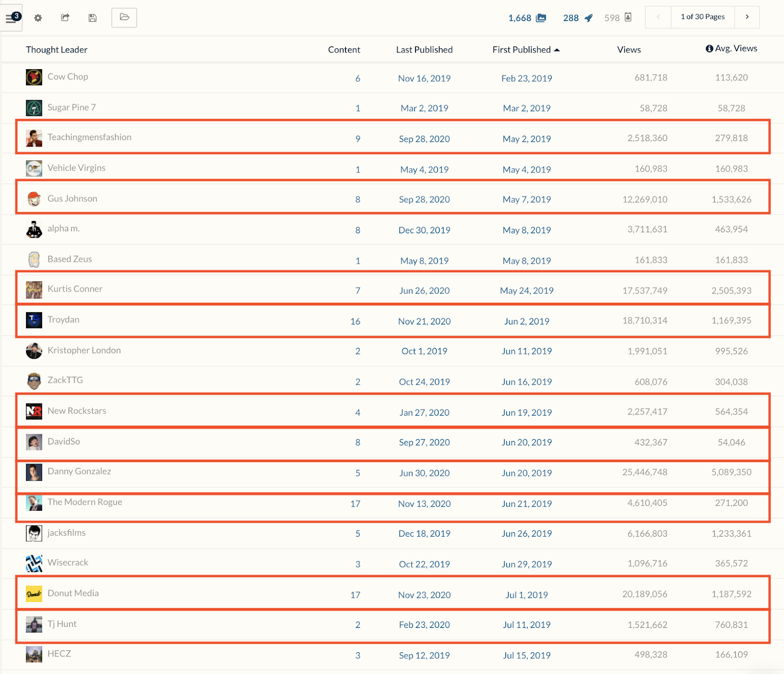
Task: Click Based Zeus name text
Action: point(70,259)
